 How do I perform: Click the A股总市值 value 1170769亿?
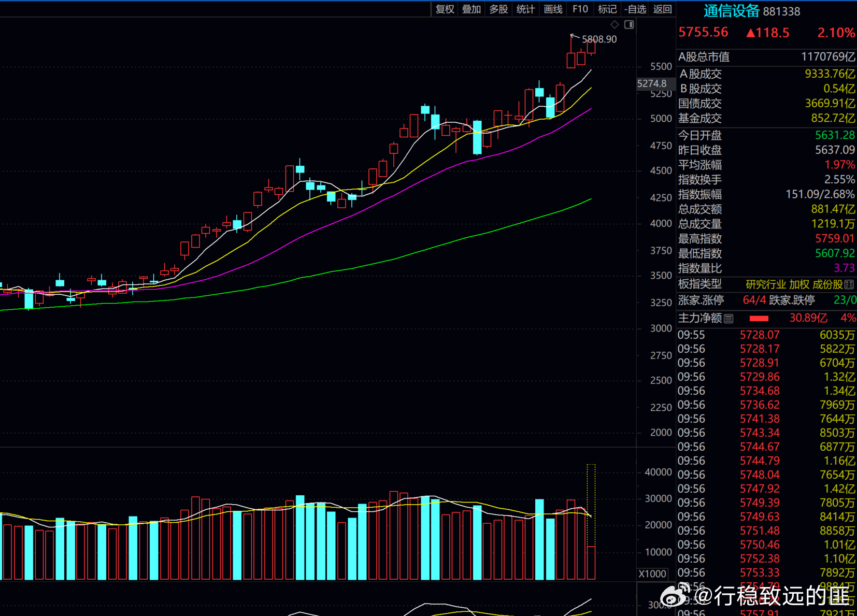click(828, 57)
